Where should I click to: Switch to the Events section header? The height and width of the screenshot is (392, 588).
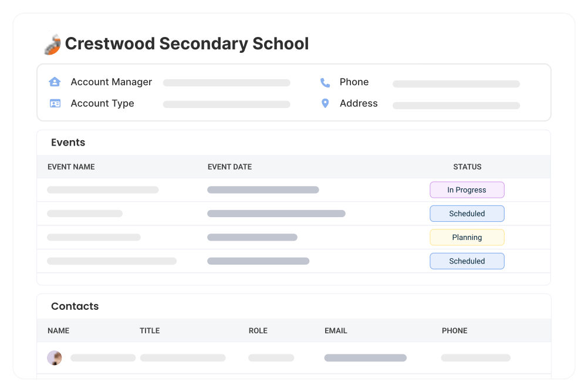[68, 142]
